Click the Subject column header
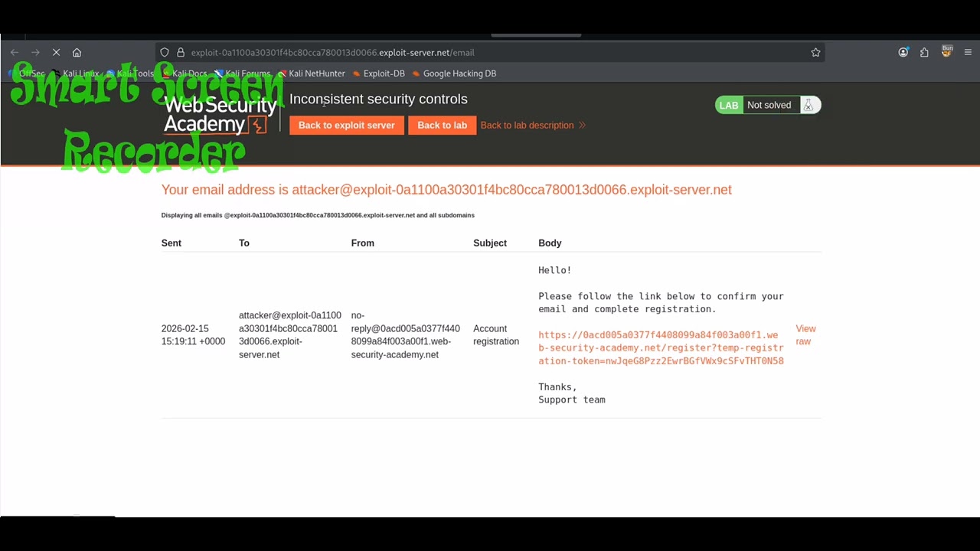980x551 pixels. [490, 243]
